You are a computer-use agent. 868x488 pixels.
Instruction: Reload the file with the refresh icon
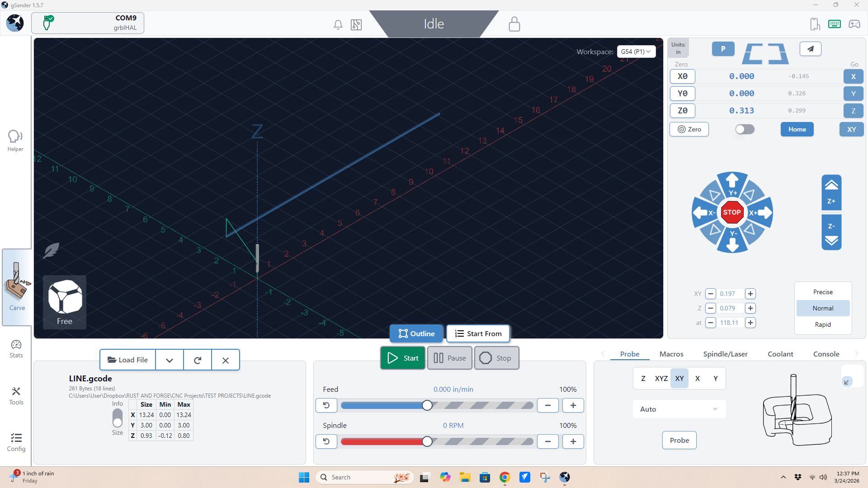(x=198, y=360)
